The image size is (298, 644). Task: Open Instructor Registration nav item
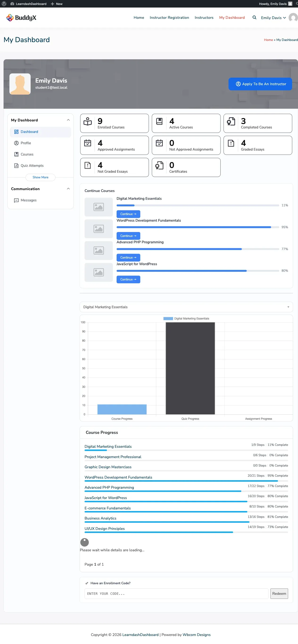point(169,17)
